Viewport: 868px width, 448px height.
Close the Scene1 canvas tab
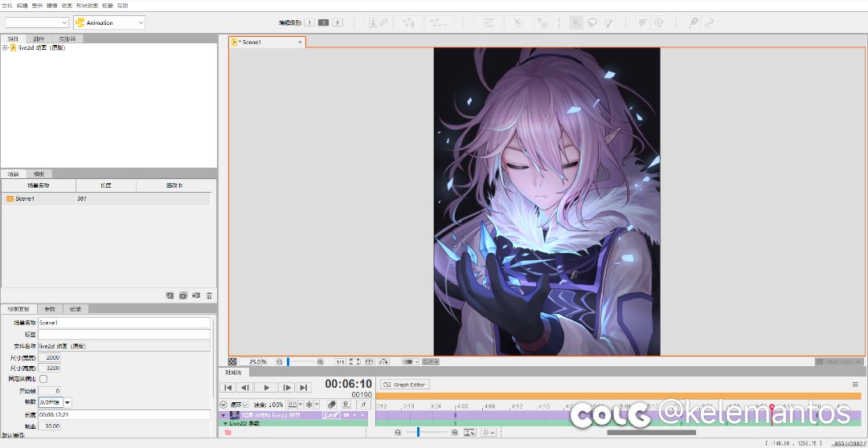[x=300, y=42]
